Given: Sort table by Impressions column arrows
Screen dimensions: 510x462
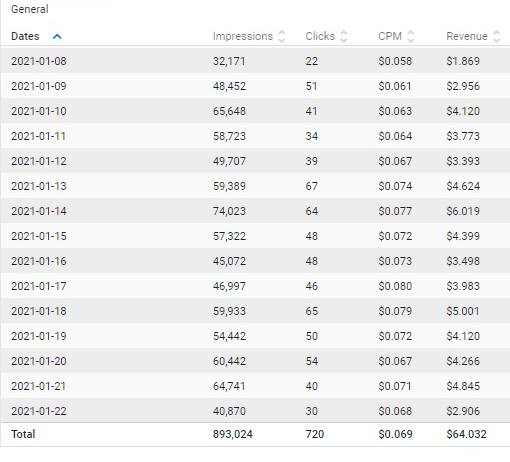Looking at the screenshot, I should point(282,36).
